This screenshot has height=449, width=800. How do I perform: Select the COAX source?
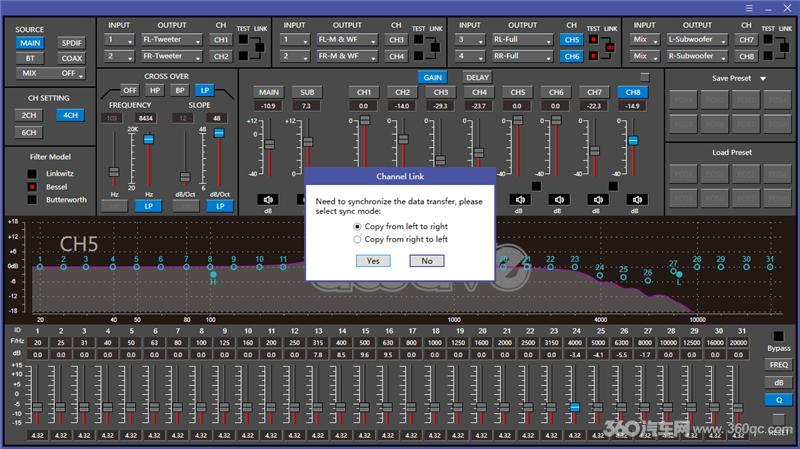(71, 59)
